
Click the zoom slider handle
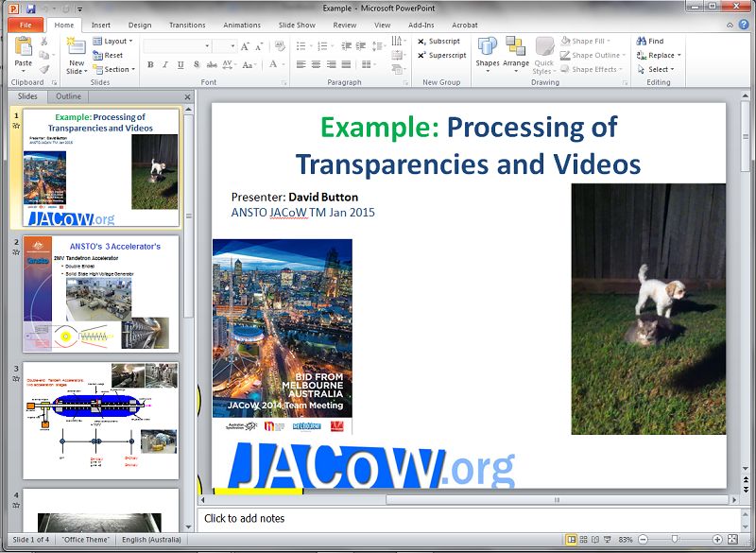[674, 539]
